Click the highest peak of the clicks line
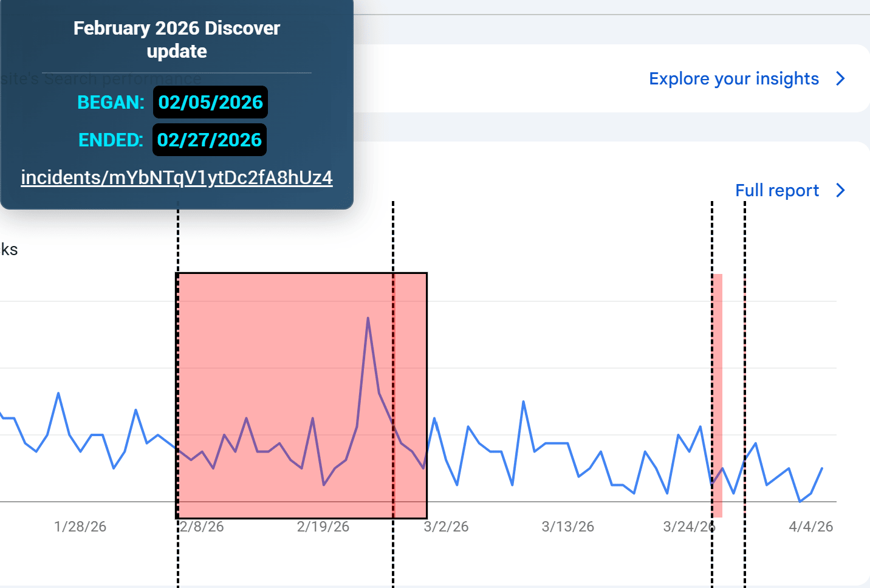 click(x=368, y=318)
